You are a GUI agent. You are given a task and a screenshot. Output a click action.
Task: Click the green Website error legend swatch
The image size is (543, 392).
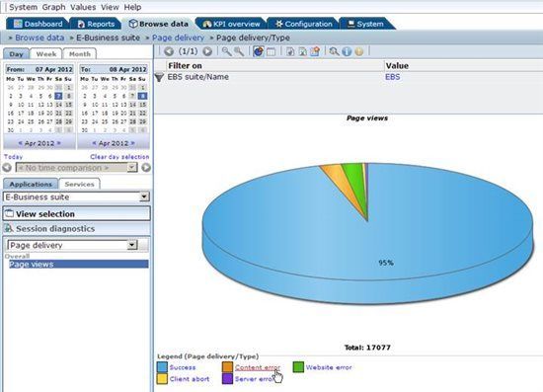[298, 367]
